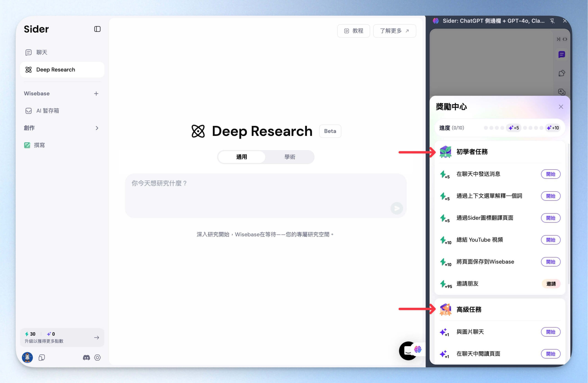
Task: Start the 與圖片聊天 task
Action: [x=551, y=332]
